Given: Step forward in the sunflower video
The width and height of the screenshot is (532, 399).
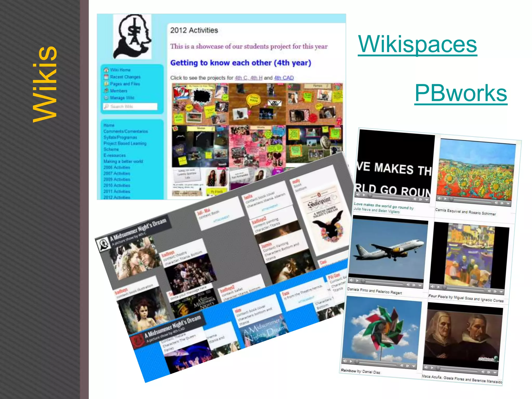Looking at the screenshot, I should (x=502, y=203).
